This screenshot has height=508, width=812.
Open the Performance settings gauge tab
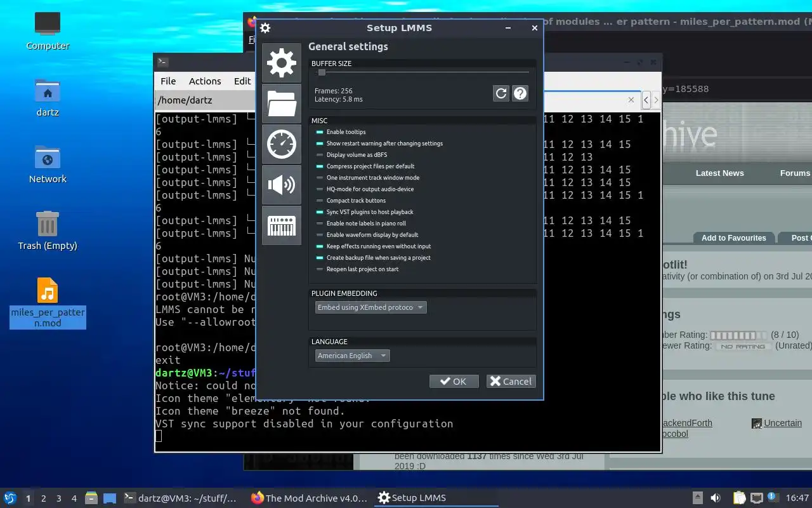click(282, 144)
